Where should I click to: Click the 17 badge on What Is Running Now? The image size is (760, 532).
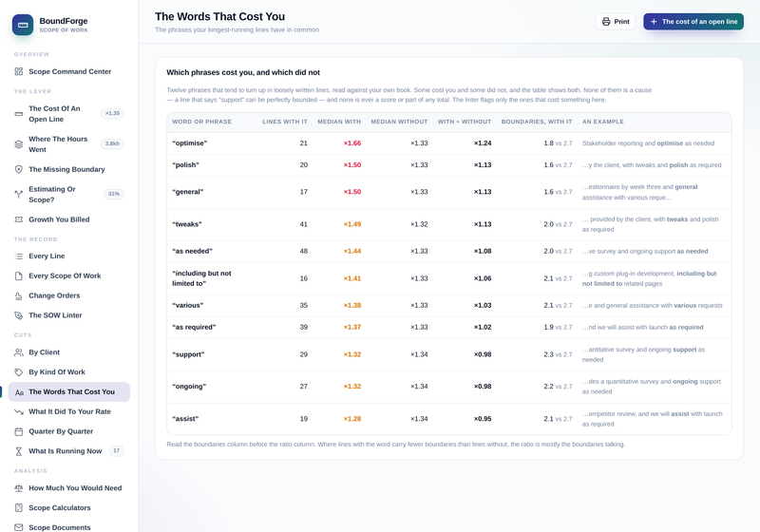(x=116, y=450)
